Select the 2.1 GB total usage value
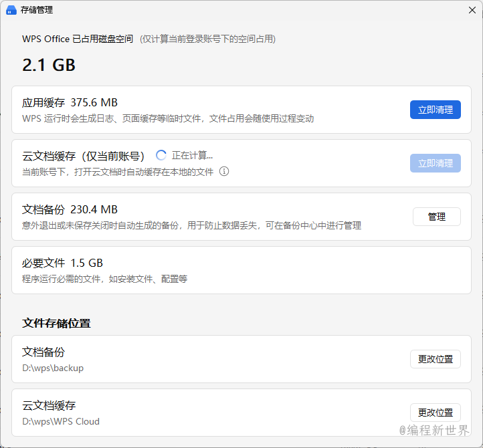Screen dimensions: 483x448 49,65
